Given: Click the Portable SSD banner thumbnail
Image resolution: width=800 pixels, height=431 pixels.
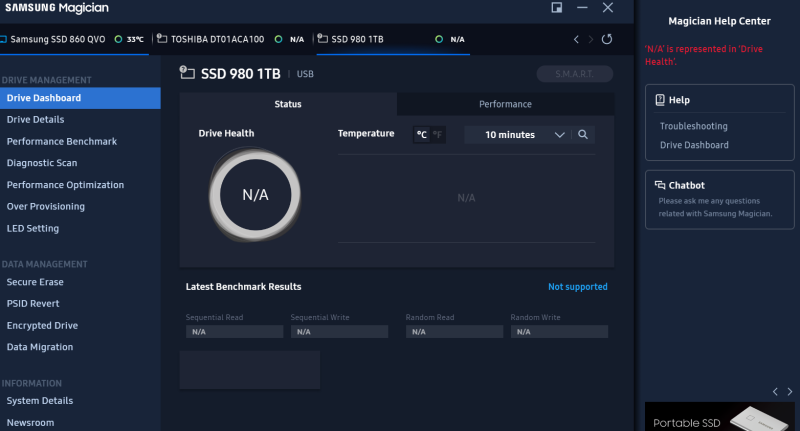Looking at the screenshot, I should tap(719, 417).
